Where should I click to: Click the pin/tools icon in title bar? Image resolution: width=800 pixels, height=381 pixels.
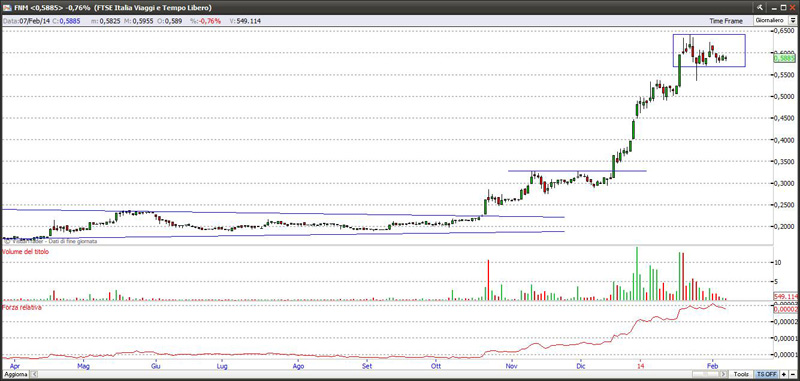pyautogui.click(x=760, y=7)
